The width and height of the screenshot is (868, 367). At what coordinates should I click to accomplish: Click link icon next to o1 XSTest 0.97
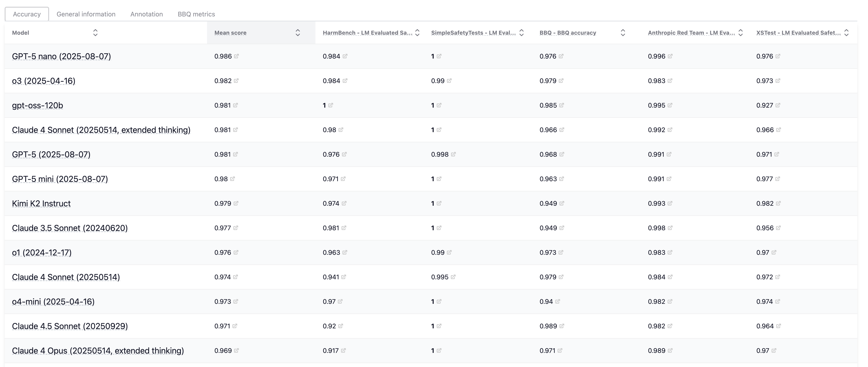pyautogui.click(x=774, y=252)
